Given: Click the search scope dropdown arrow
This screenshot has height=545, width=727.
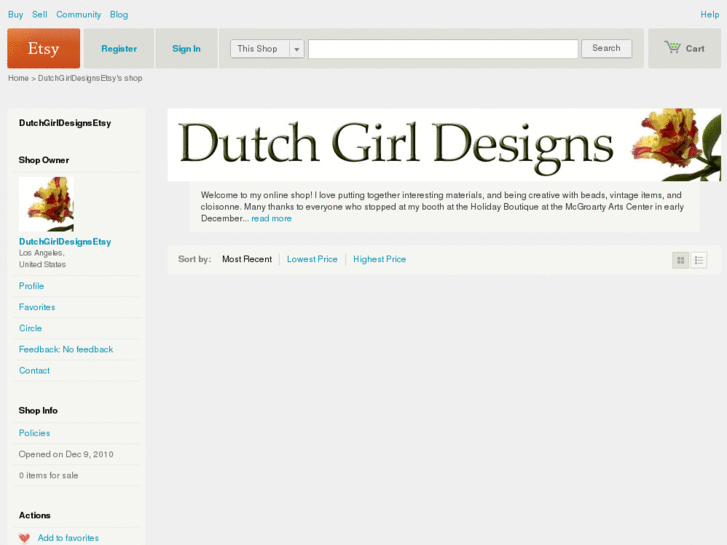Looking at the screenshot, I should click(x=297, y=49).
